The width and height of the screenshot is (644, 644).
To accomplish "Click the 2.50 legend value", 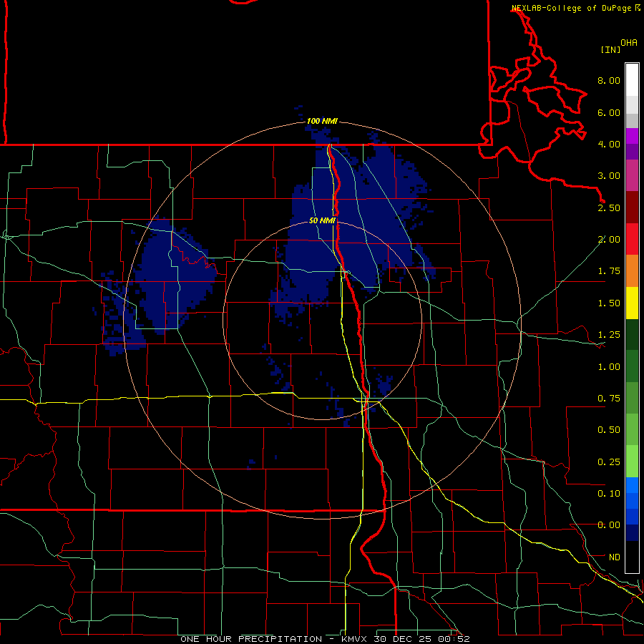I will tap(609, 208).
